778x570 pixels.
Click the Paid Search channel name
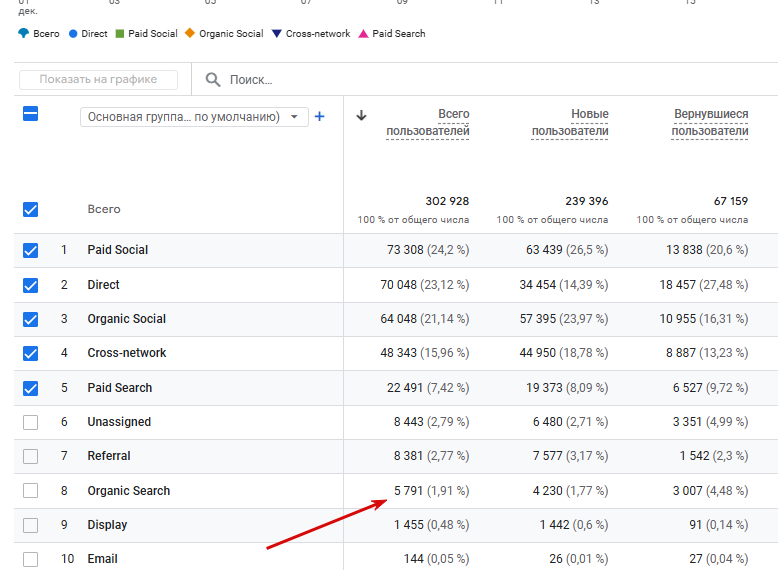120,387
